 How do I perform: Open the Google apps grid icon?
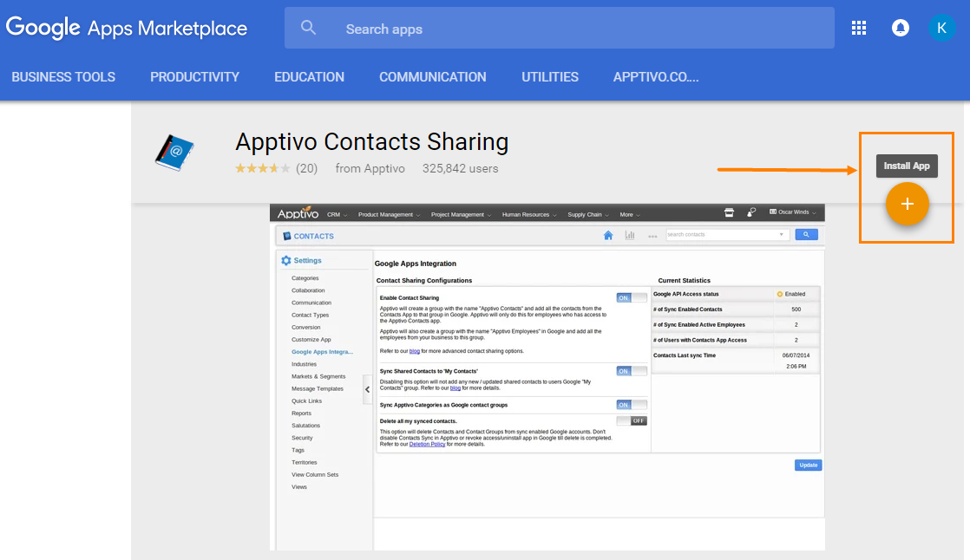[859, 29]
